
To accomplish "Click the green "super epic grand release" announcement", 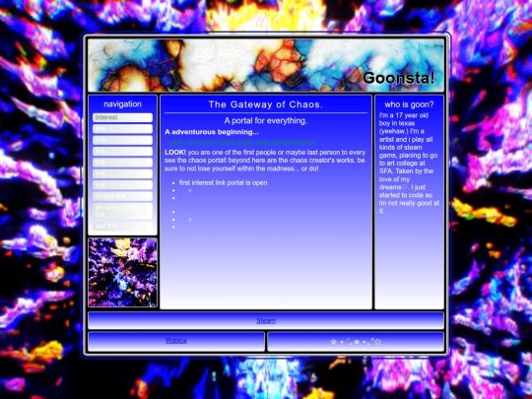I will pos(243,142).
